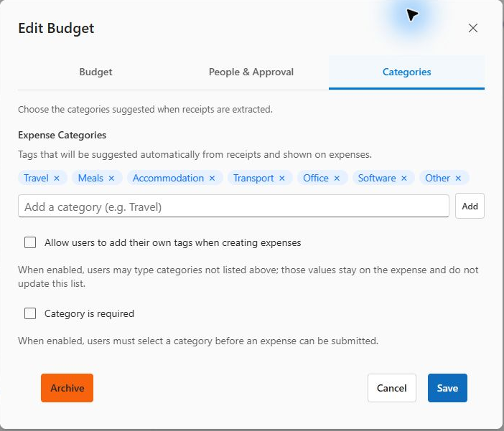Click the 'Category is required' label text
This screenshot has height=431, width=504.
89,314
